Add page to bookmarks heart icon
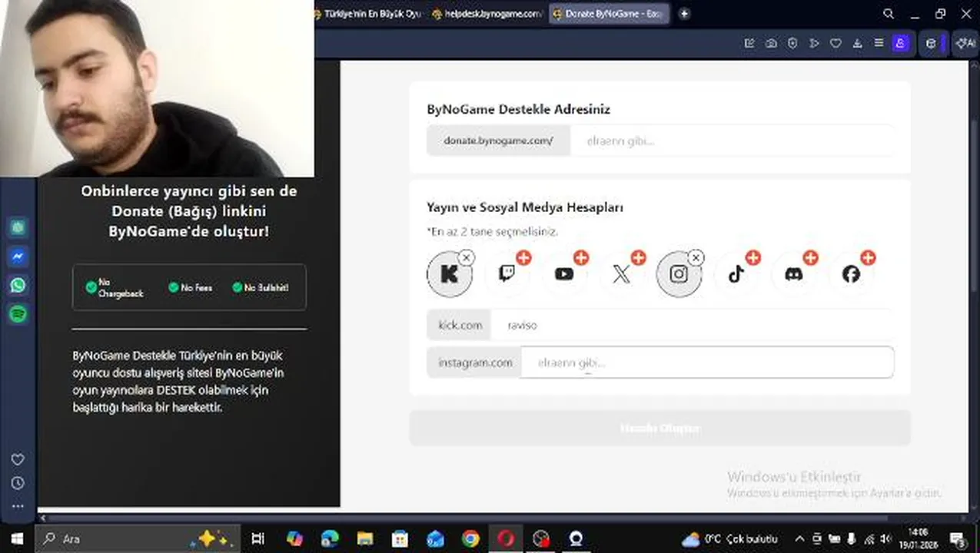 (835, 44)
